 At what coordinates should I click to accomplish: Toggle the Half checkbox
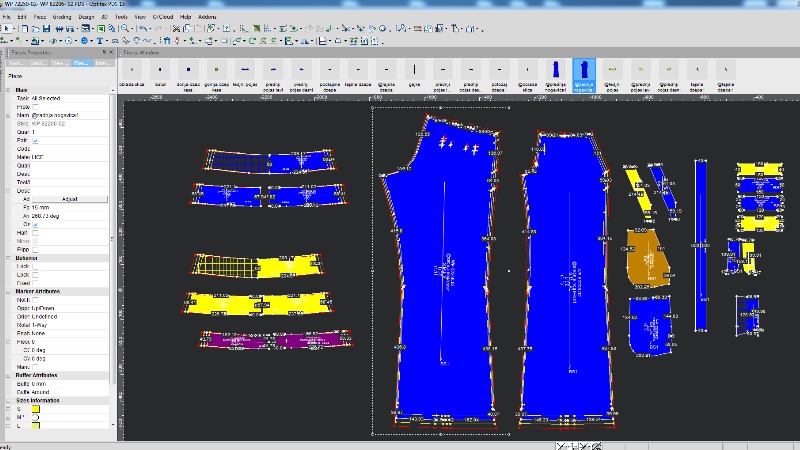coord(35,234)
